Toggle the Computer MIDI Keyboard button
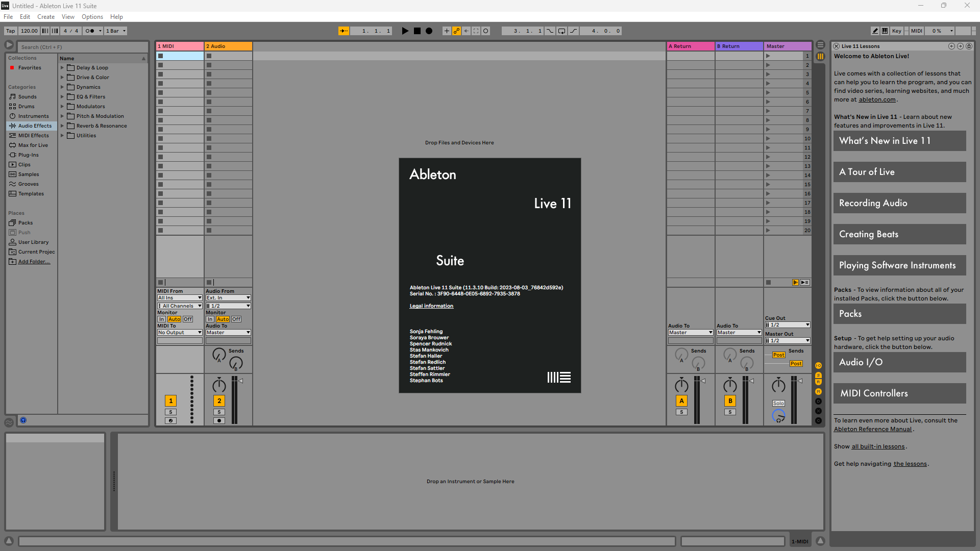980x551 pixels. 885,31
